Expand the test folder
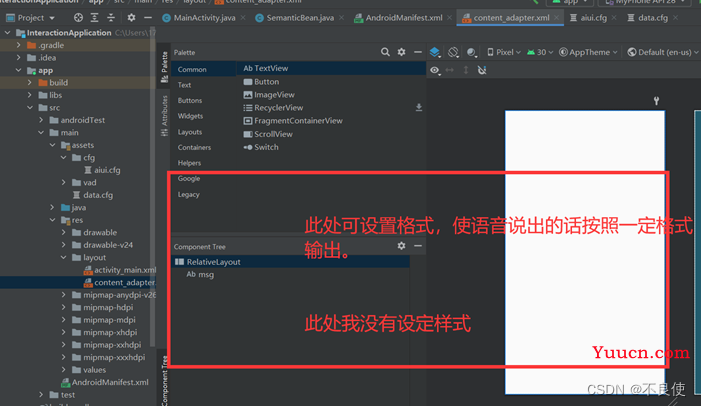This screenshot has width=702, height=407. point(41,395)
